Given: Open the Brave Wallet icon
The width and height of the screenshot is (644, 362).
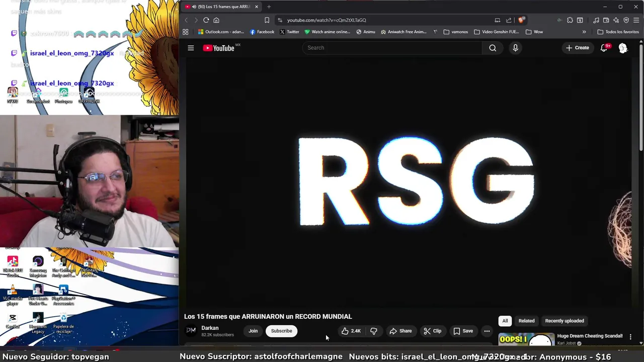Looking at the screenshot, I should click(606, 20).
